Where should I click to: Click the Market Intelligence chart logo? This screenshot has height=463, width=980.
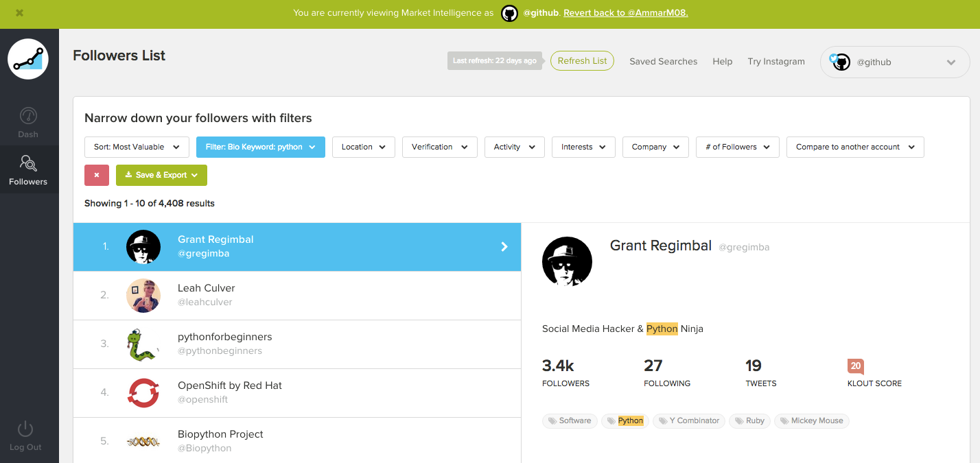click(x=29, y=59)
